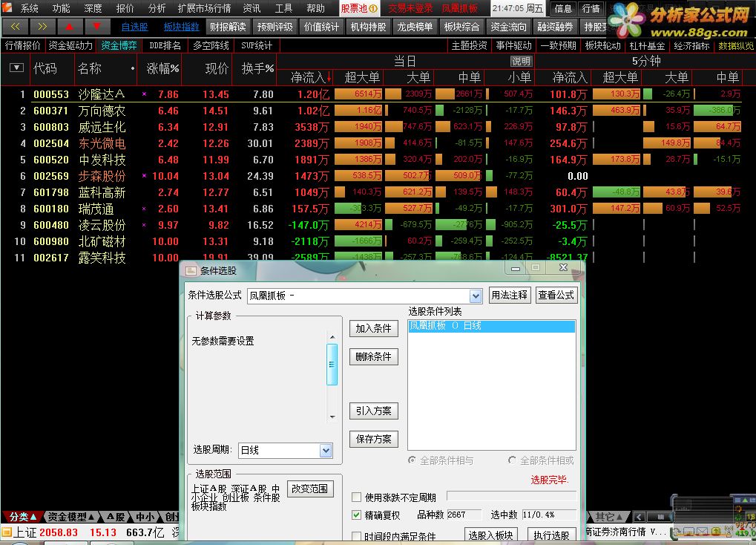Click 资金流向 toolbar button
Viewport: 756px width, 545px height.
click(x=508, y=27)
